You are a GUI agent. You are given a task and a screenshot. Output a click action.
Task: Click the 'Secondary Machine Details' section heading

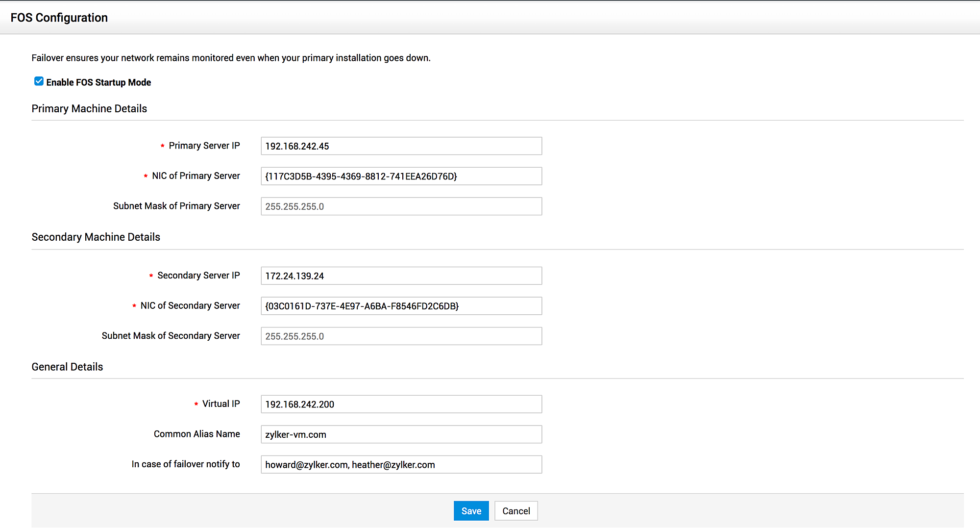coord(96,237)
